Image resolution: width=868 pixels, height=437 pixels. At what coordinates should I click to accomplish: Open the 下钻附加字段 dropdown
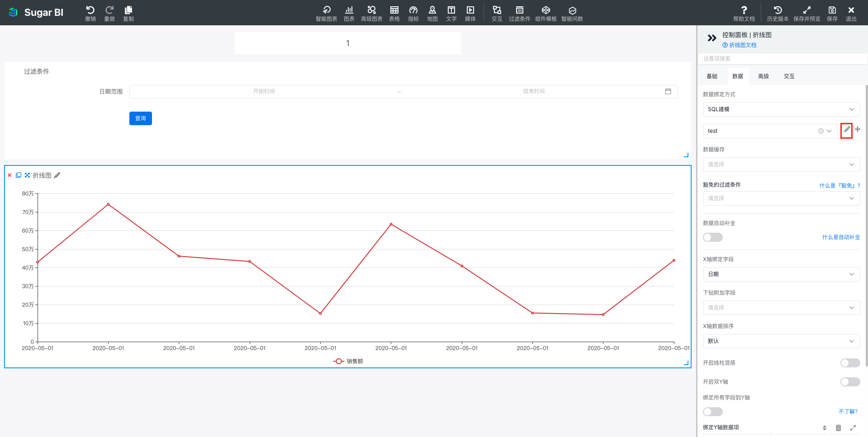point(781,308)
